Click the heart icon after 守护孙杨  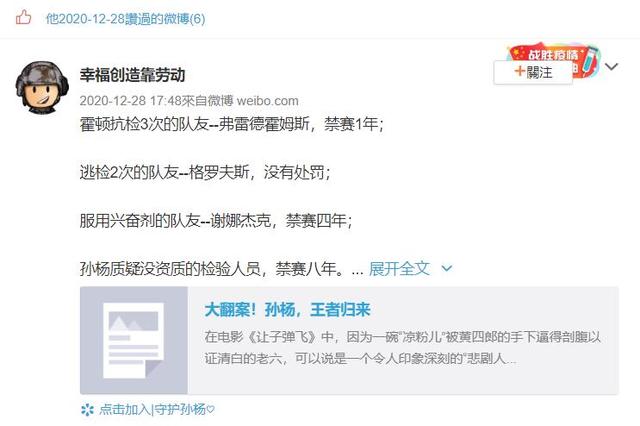[x=210, y=409]
